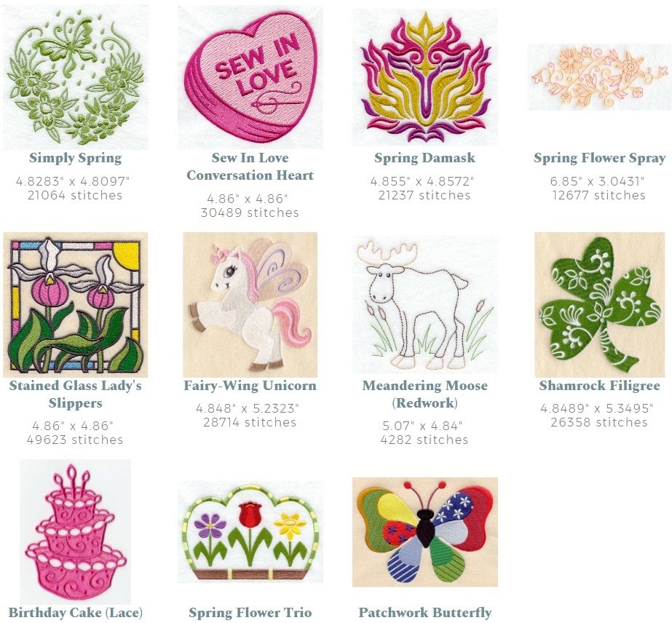Click the Spring Damask title link
Viewport: 672px width, 623px height.
pyautogui.click(x=424, y=158)
